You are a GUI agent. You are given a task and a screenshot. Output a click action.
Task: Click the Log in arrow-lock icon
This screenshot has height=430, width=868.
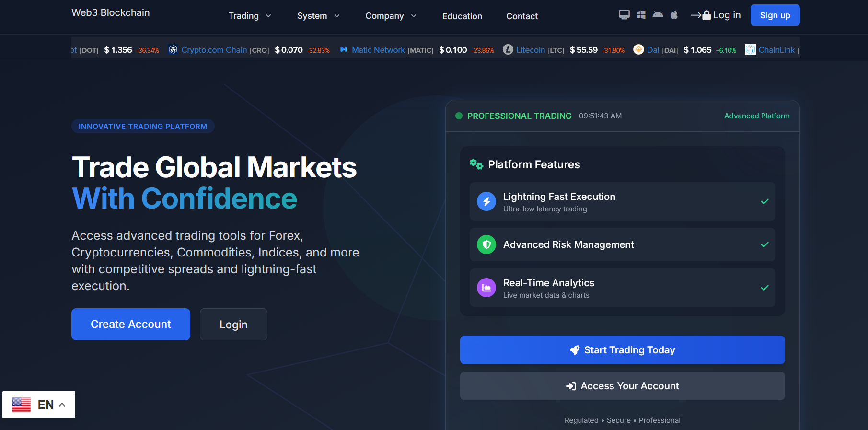point(701,15)
